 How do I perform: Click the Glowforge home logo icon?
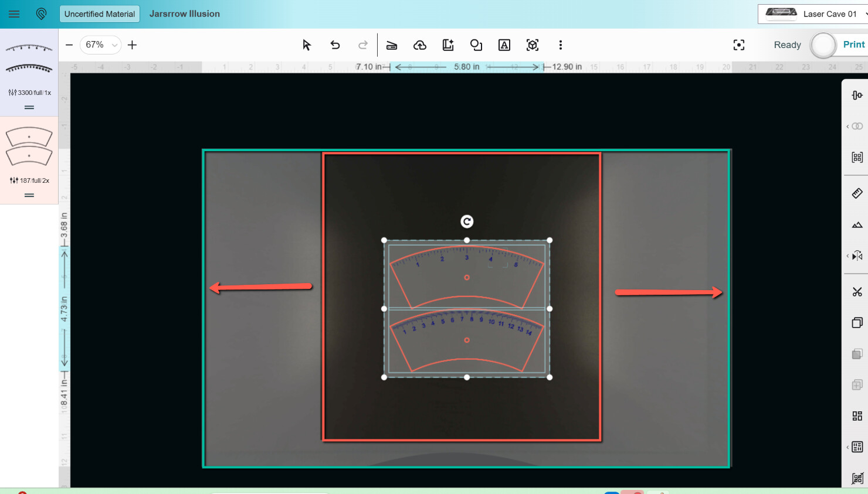(41, 14)
